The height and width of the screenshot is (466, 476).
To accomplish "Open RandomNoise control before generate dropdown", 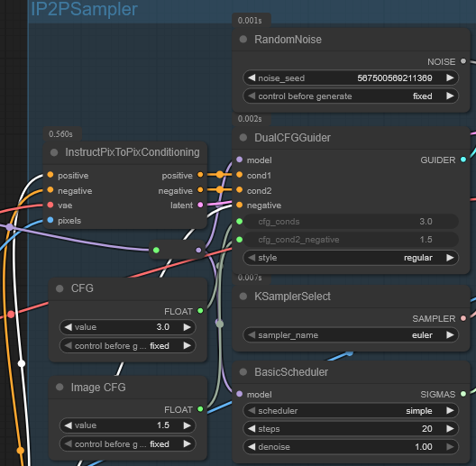I will click(x=351, y=96).
